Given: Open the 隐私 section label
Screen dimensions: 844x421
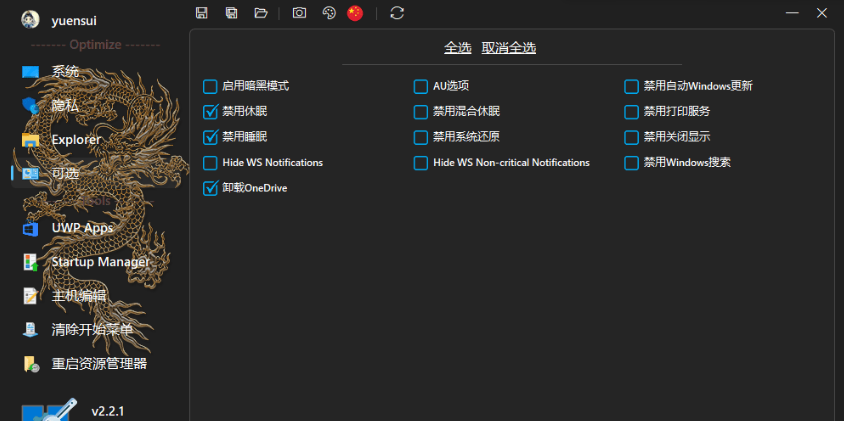Looking at the screenshot, I should (x=65, y=106).
